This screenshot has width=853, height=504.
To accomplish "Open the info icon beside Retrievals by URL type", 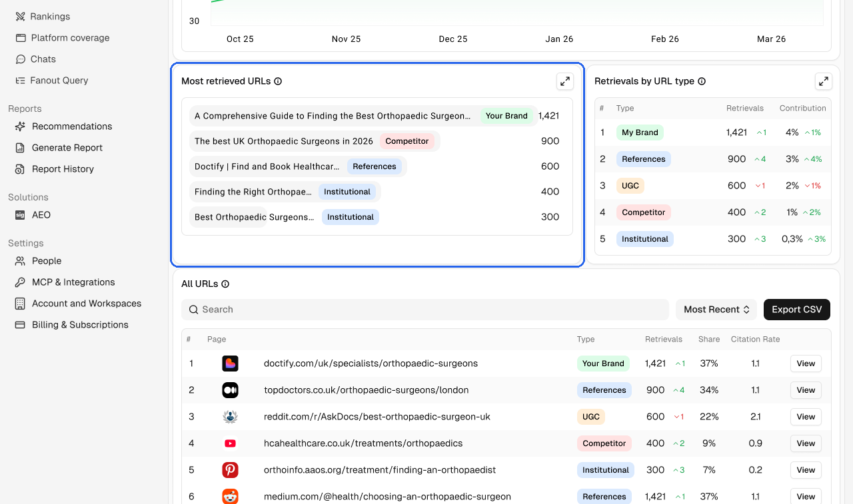I will tap(702, 81).
